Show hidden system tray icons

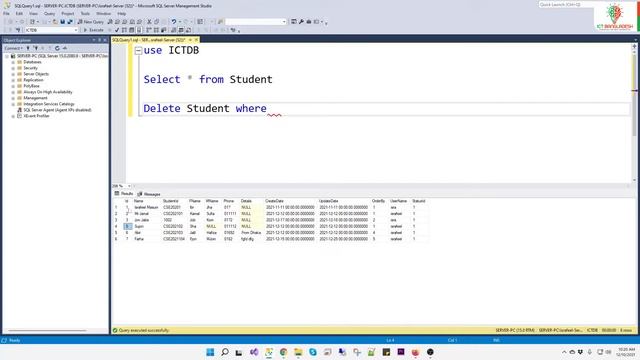point(564,352)
